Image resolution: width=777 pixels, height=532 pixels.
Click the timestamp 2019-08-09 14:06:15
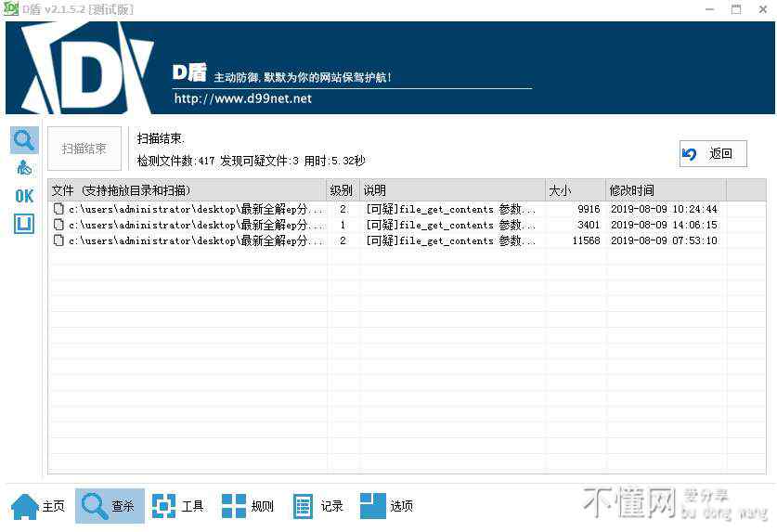coord(664,225)
